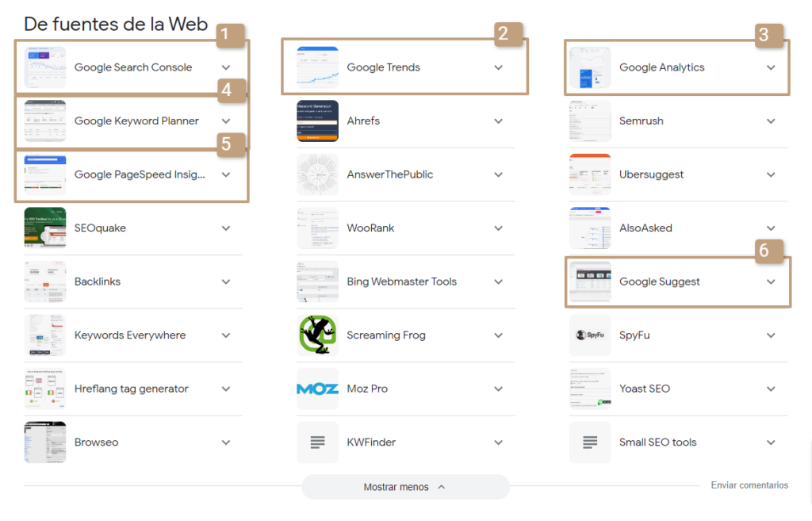Expand the AlsoAsked row chevron
812x521 pixels.
click(x=771, y=228)
